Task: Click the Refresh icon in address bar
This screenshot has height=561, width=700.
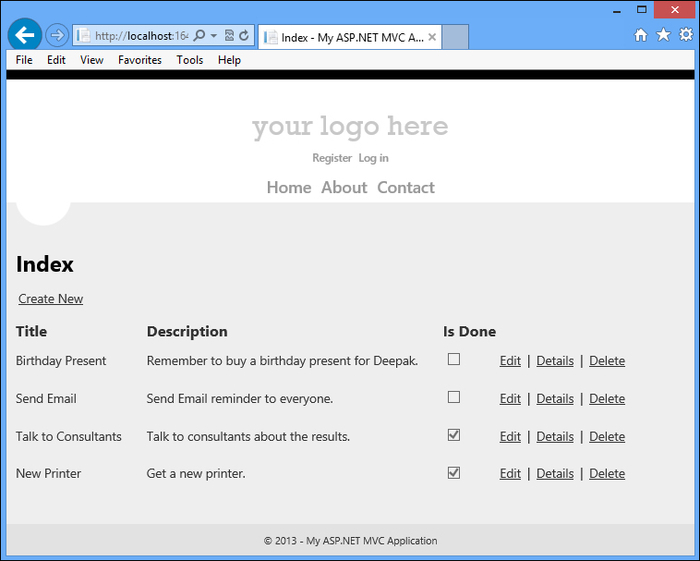Action: coord(244,36)
